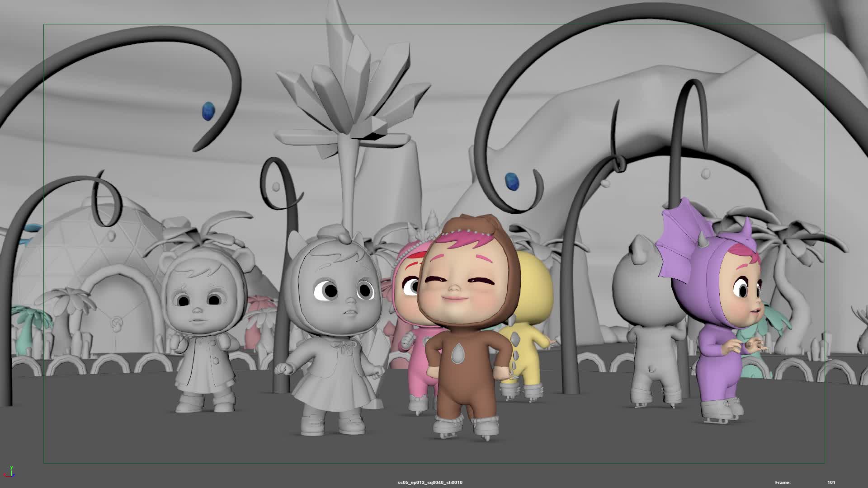This screenshot has width=868, height=488.
Task: Click the frame number 101
Action: [x=831, y=483]
